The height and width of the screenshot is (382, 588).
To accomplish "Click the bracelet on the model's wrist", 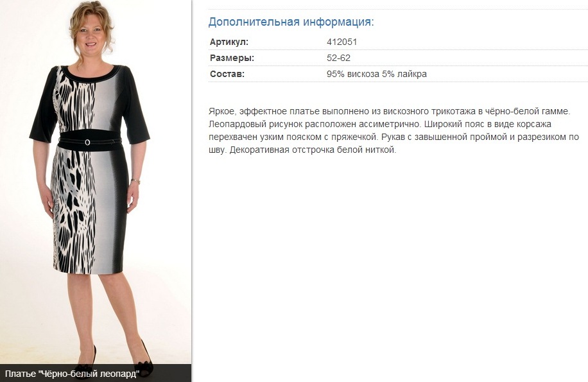I will tap(135, 181).
